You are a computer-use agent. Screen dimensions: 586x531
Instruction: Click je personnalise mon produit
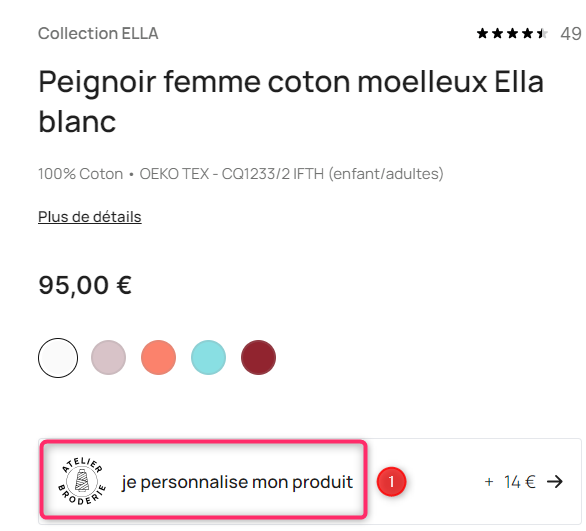tap(237, 482)
